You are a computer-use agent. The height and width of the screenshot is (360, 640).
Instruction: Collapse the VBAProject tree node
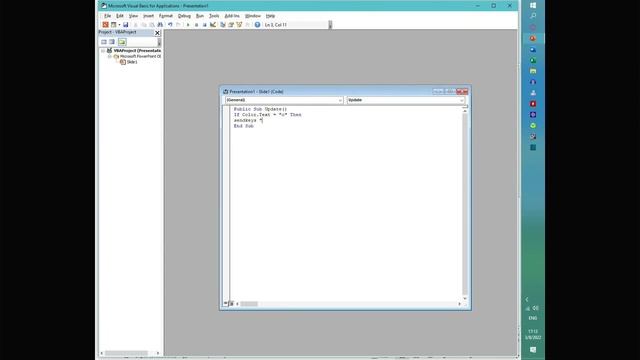click(x=103, y=51)
